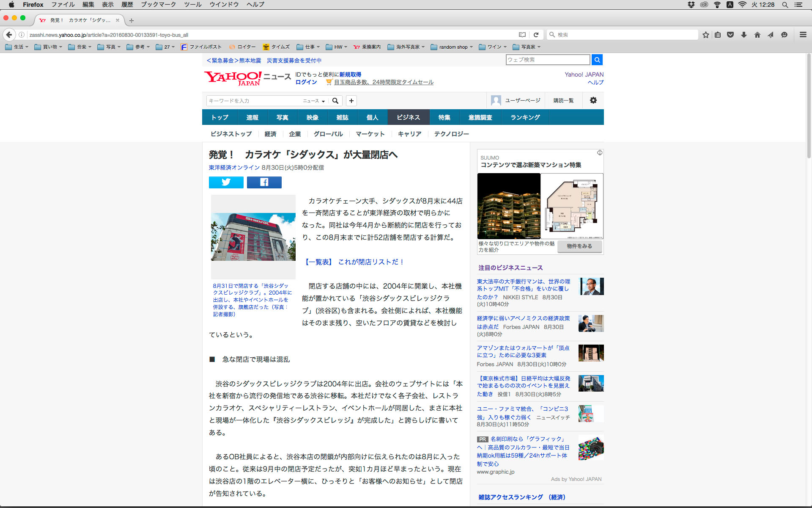812x508 pixels.
Task: Go to Firefox home page icon
Action: click(757, 35)
